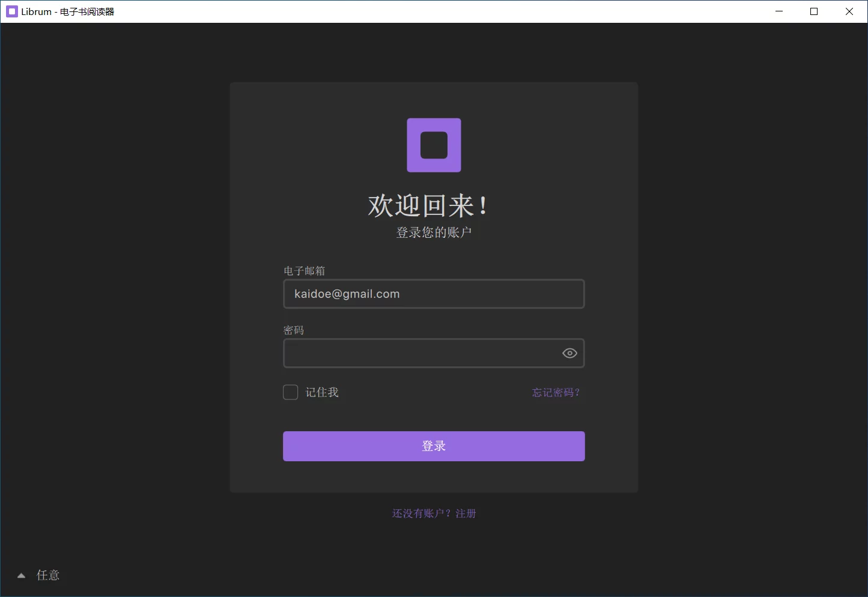Image resolution: width=868 pixels, height=597 pixels.
Task: Click the 密码 label above the password field
Action: click(x=294, y=330)
